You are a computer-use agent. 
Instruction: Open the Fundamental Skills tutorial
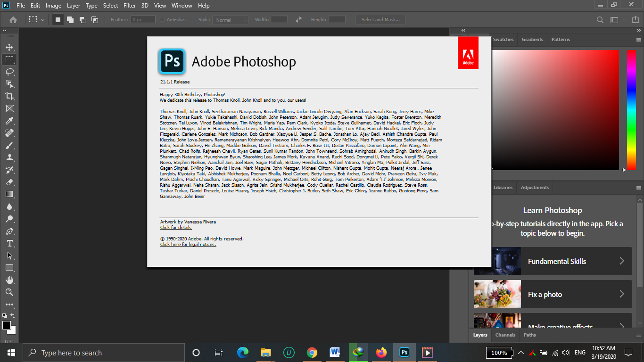tap(553, 261)
